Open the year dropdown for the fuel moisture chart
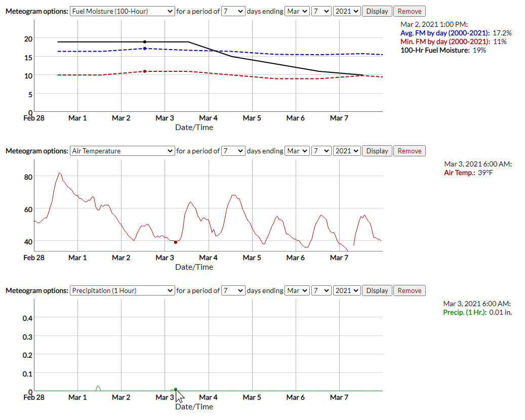Viewport: 525px width, 420px height. pos(347,11)
